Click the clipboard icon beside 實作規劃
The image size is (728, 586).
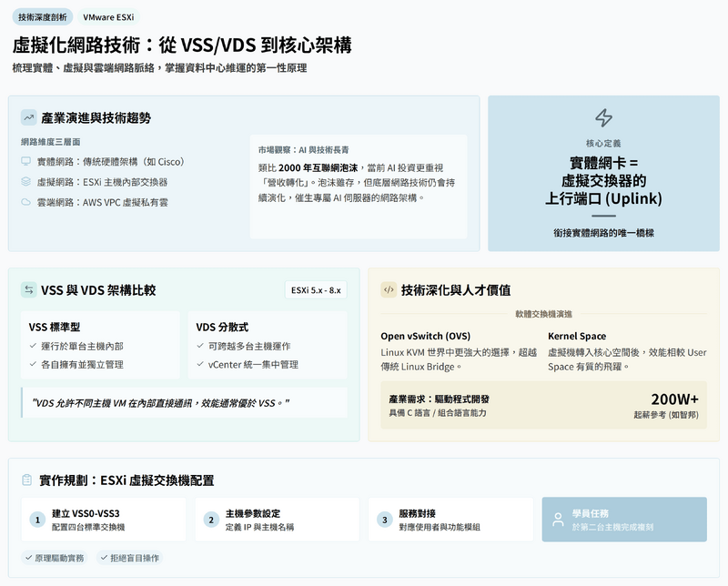[x=29, y=480]
